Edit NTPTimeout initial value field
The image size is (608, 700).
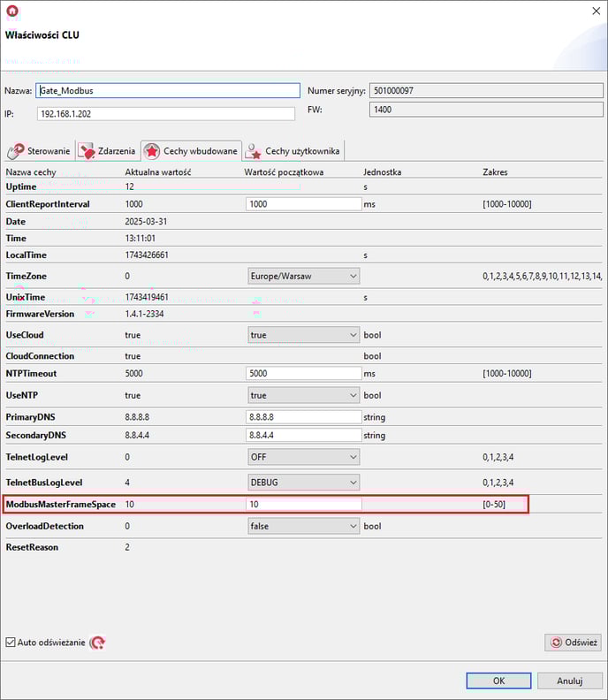(303, 373)
